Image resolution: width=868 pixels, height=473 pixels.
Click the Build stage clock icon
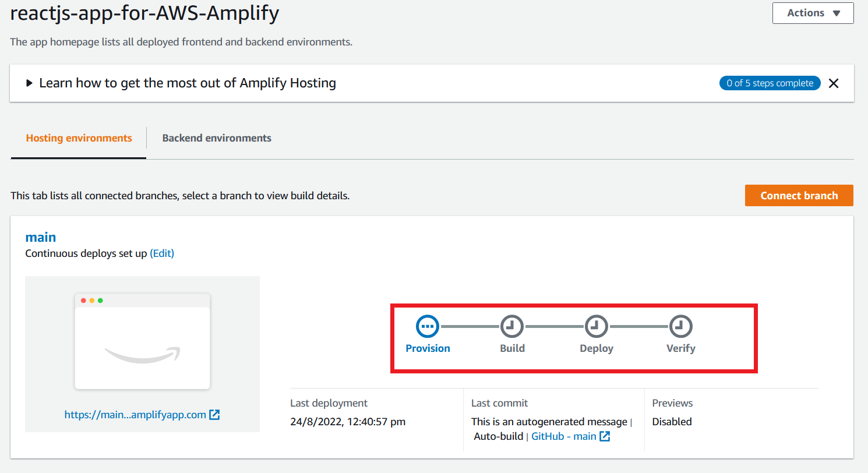(x=512, y=326)
